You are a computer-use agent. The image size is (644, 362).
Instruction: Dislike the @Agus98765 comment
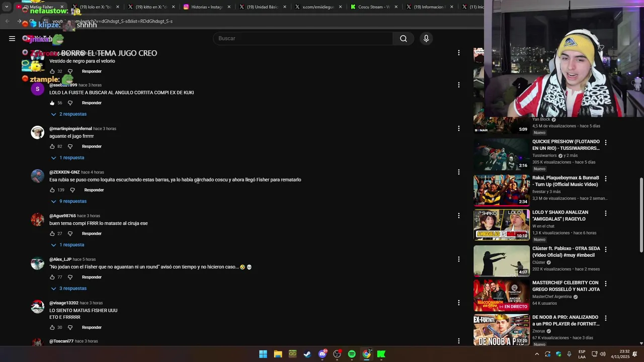[70, 234]
